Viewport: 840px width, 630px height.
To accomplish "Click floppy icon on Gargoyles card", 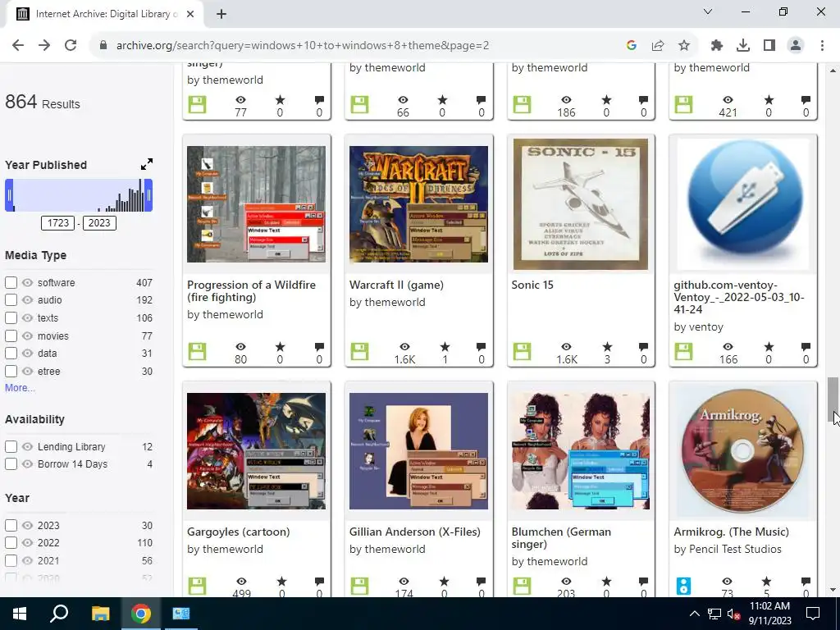I will click(x=197, y=586).
